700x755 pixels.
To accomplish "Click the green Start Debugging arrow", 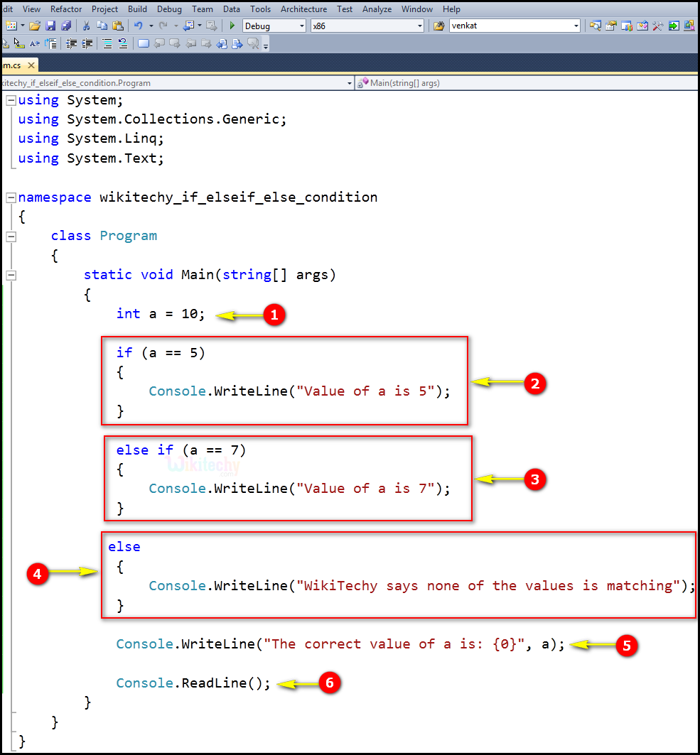I will pos(232,26).
